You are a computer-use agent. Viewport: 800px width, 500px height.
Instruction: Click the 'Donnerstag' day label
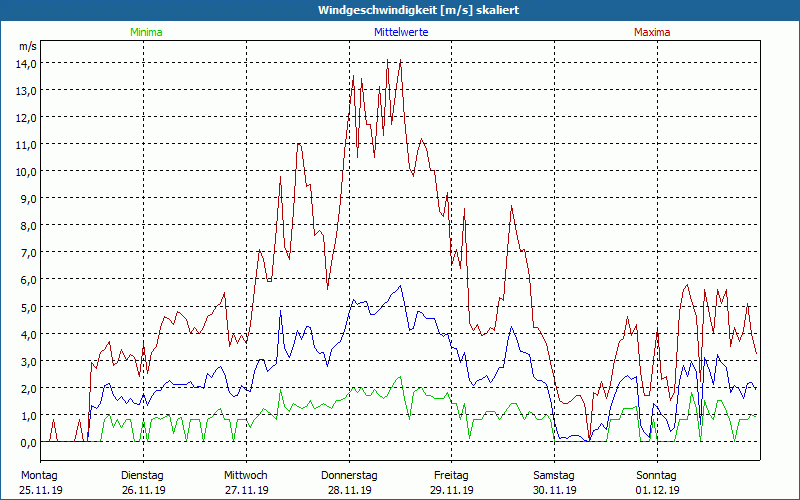349,476
